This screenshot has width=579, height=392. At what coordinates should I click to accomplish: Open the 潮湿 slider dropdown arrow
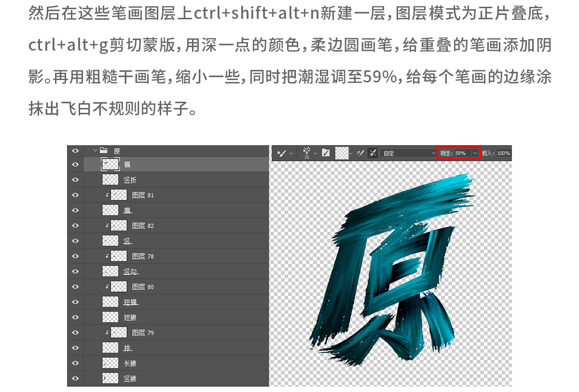point(475,153)
